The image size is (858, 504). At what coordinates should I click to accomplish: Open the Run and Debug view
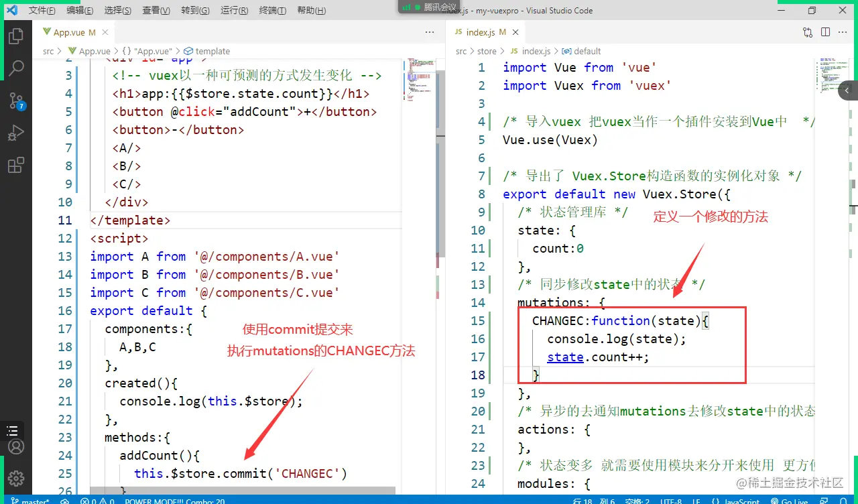[x=16, y=133]
